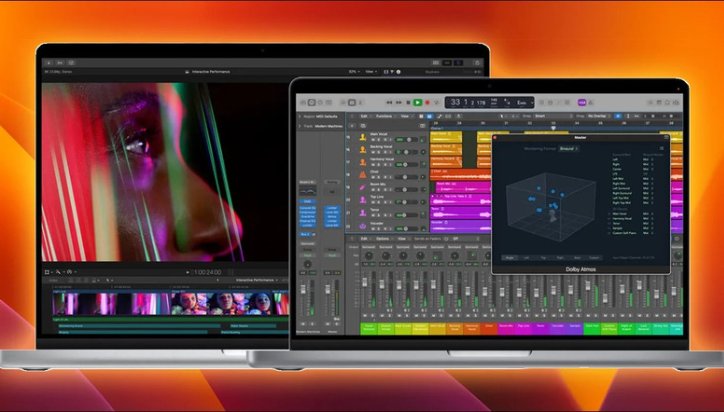Toggle the Mixer button in Logic's control bar

point(352,103)
